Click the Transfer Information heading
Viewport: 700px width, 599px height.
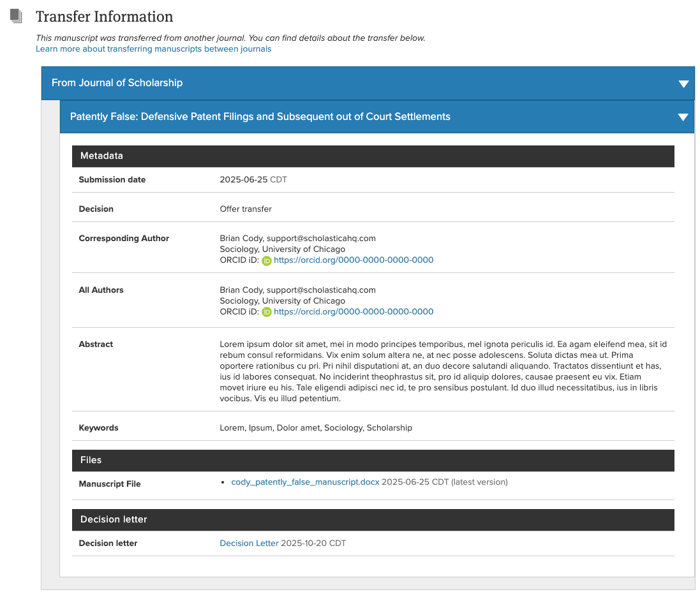104,17
